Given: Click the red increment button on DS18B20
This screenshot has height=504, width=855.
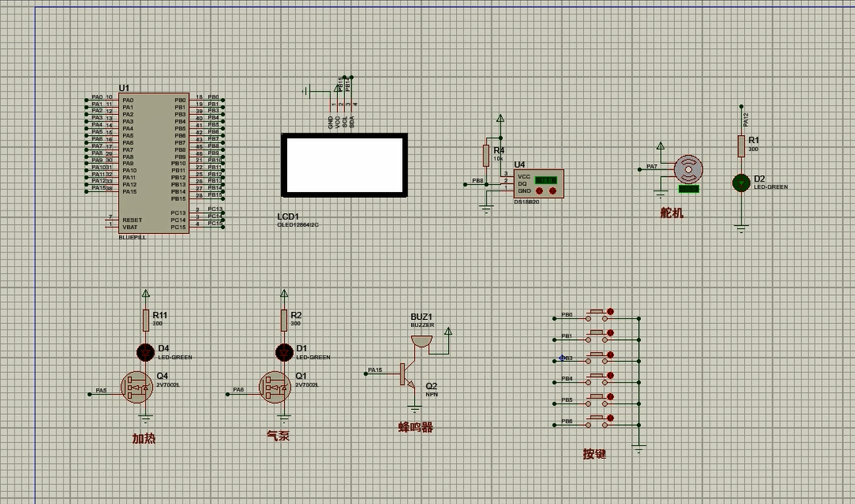Looking at the screenshot, I should tap(553, 191).
